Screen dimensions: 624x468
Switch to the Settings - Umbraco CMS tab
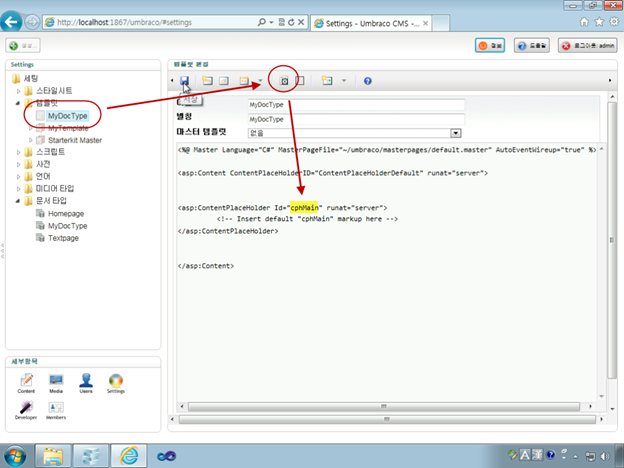coord(371,23)
